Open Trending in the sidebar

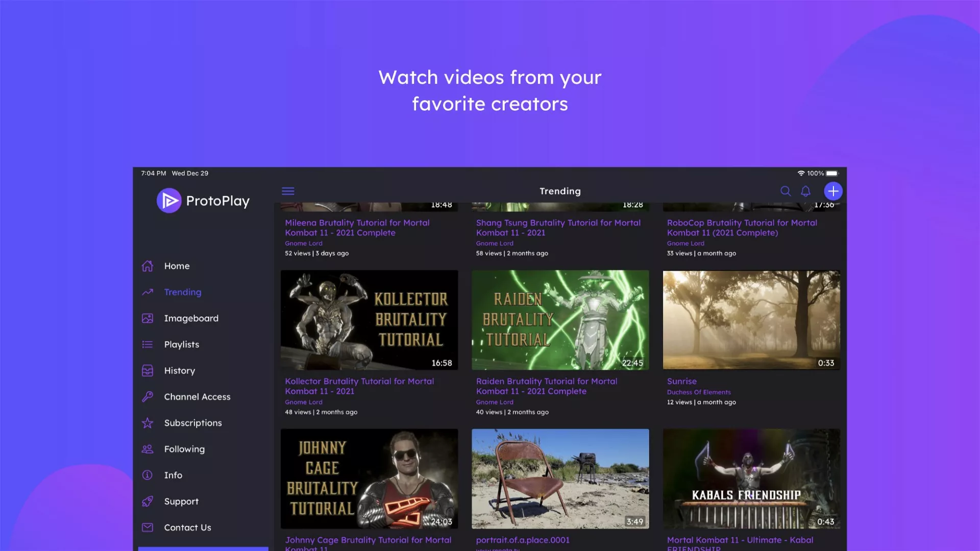[182, 292]
